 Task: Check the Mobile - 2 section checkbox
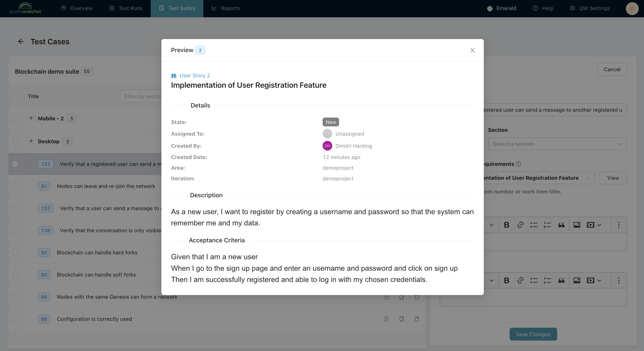pyautogui.click(x=15, y=118)
